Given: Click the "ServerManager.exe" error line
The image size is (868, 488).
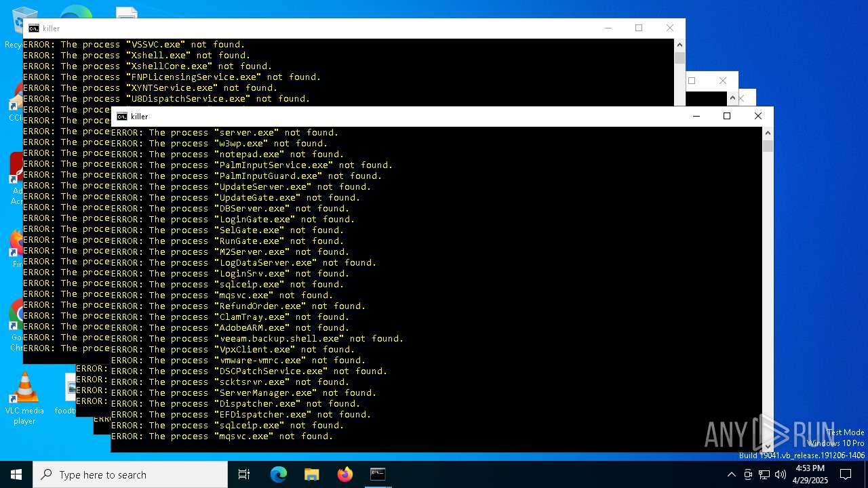Looking at the screenshot, I should [244, 393].
